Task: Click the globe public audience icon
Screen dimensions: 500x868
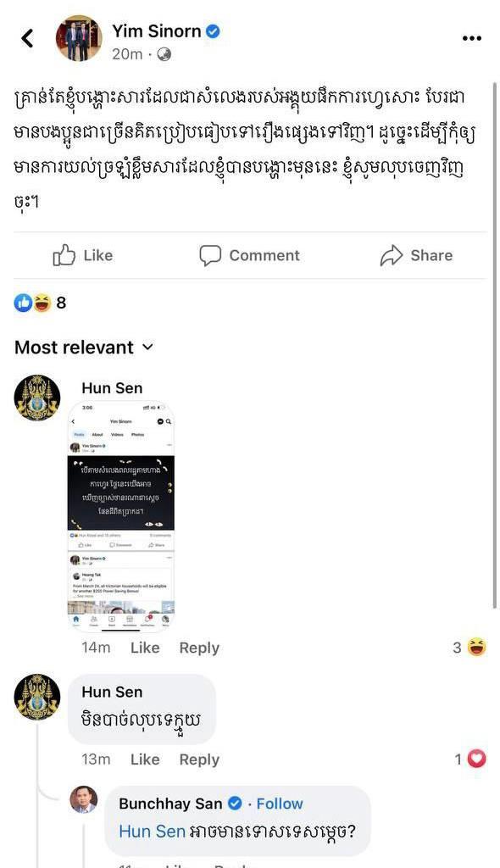Action: [164, 53]
